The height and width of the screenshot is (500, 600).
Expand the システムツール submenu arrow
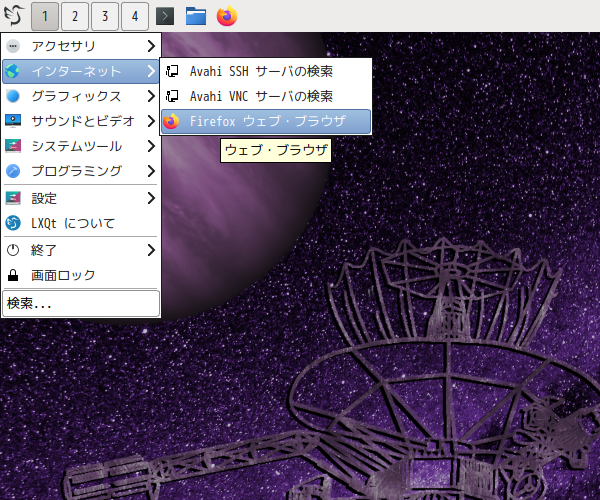151,146
